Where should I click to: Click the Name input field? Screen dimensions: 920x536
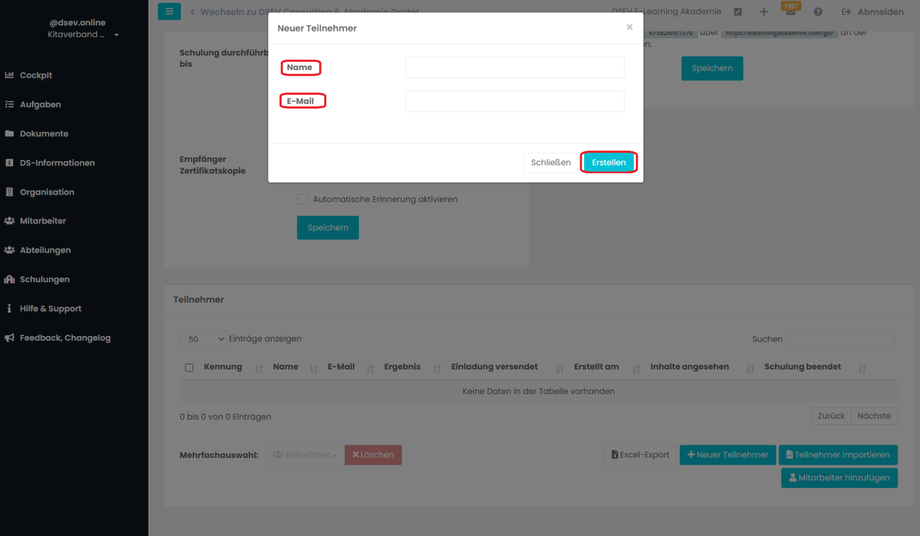click(x=515, y=67)
